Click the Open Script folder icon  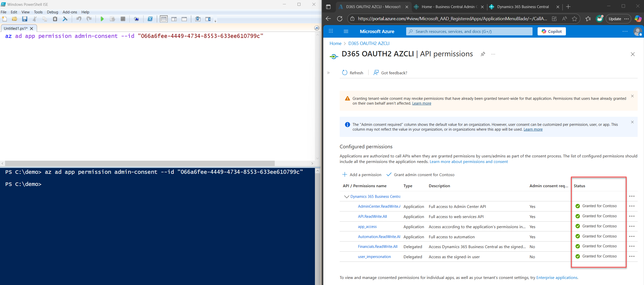pos(14,19)
